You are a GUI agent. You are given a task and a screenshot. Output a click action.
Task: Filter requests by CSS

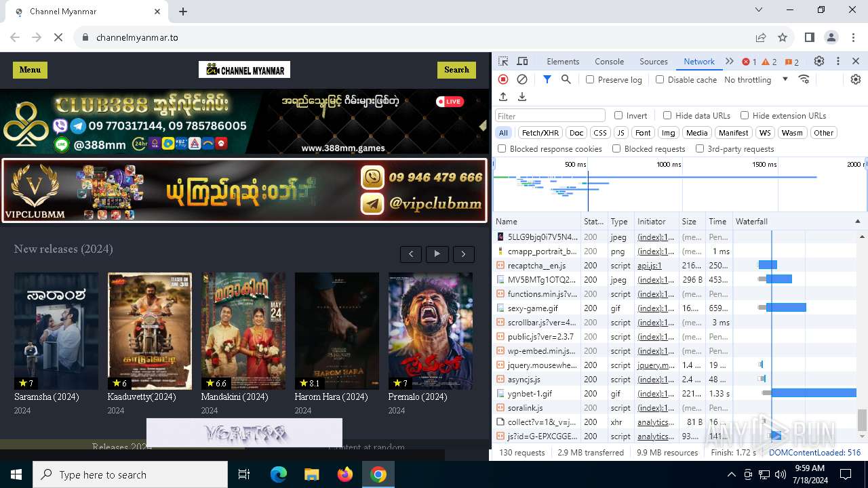point(600,133)
